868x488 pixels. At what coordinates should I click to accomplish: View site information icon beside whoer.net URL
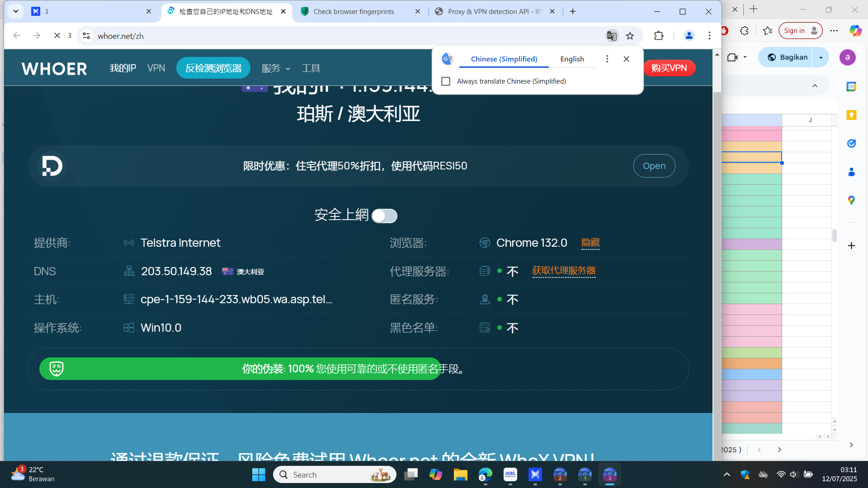click(x=86, y=36)
